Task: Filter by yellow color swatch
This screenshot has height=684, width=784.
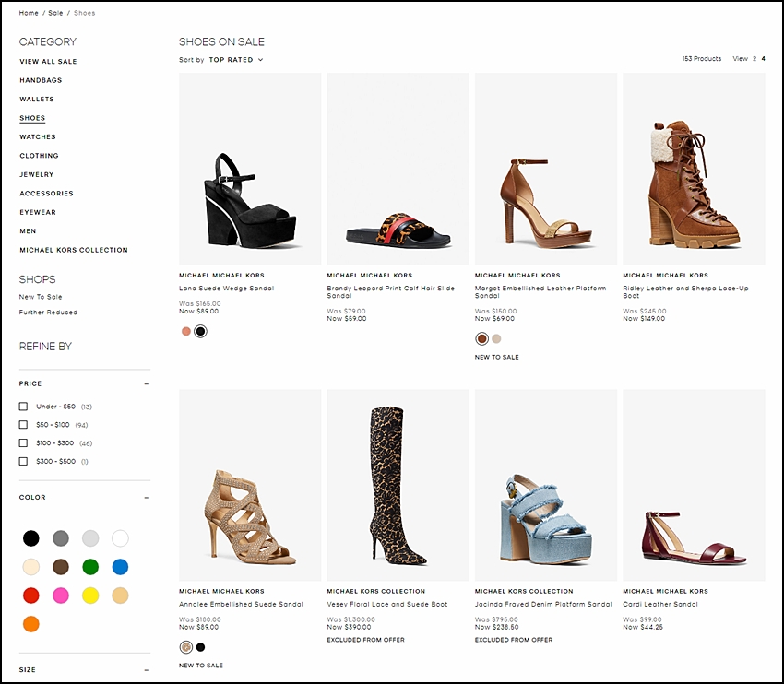Action: coord(90,596)
